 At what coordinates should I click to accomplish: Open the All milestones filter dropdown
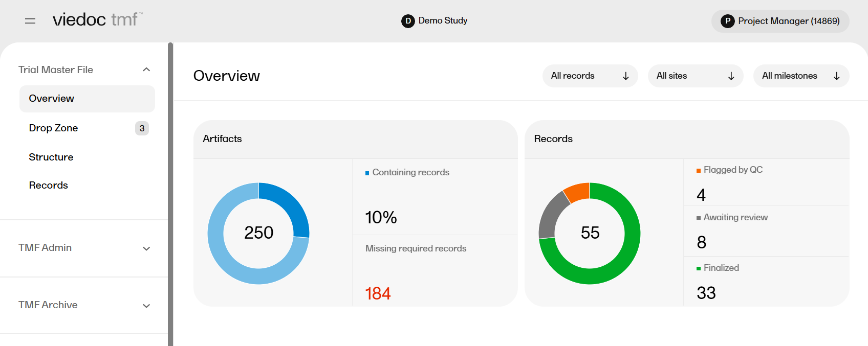(800, 76)
